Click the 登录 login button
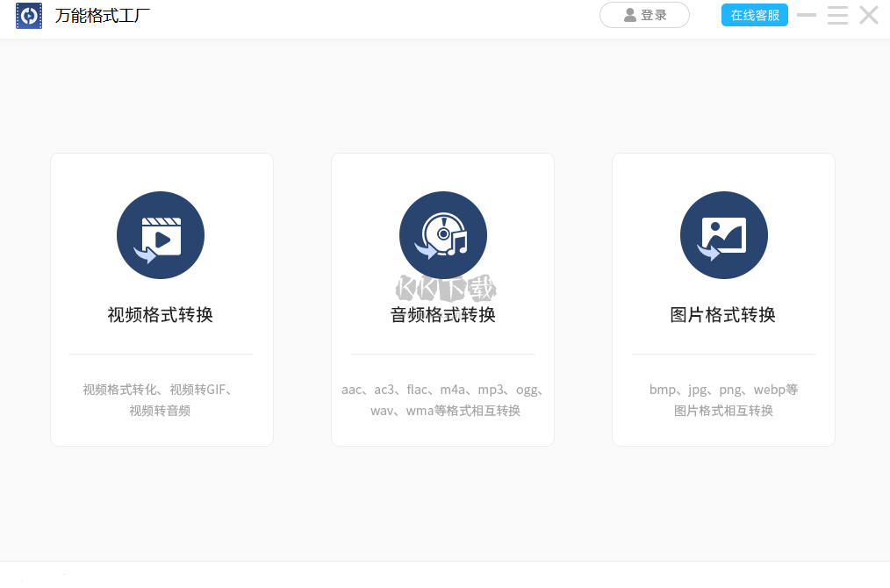890x588 pixels. tap(645, 15)
